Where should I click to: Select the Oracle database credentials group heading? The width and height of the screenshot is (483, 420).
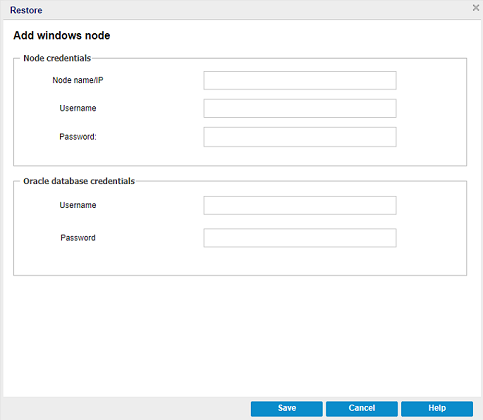79,181
